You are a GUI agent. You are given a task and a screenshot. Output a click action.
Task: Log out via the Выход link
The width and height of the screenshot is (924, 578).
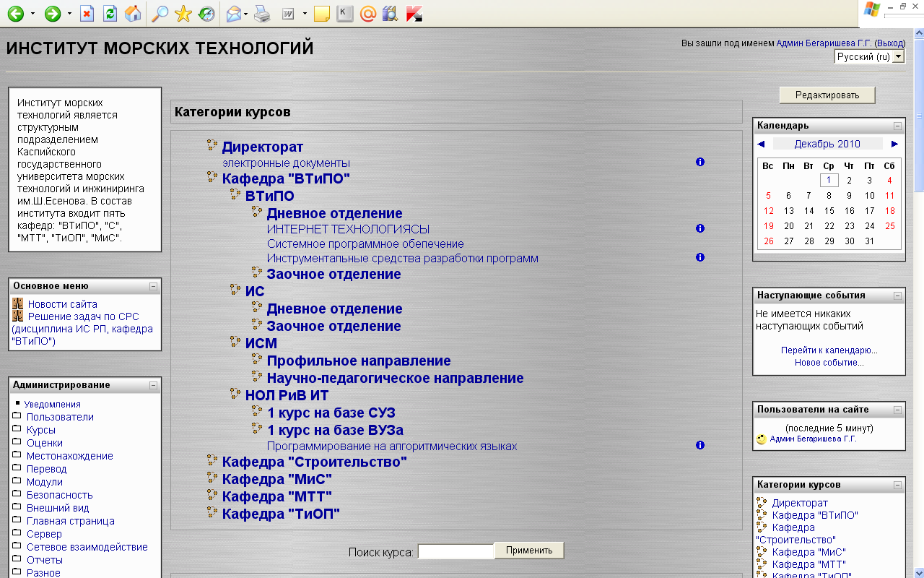coord(889,43)
